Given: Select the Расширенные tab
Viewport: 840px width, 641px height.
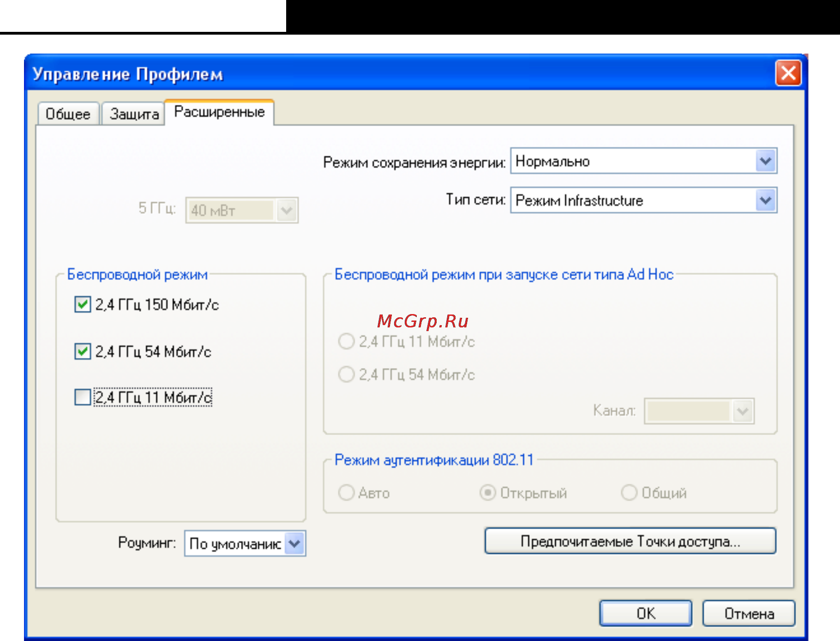Looking at the screenshot, I should point(219,112).
